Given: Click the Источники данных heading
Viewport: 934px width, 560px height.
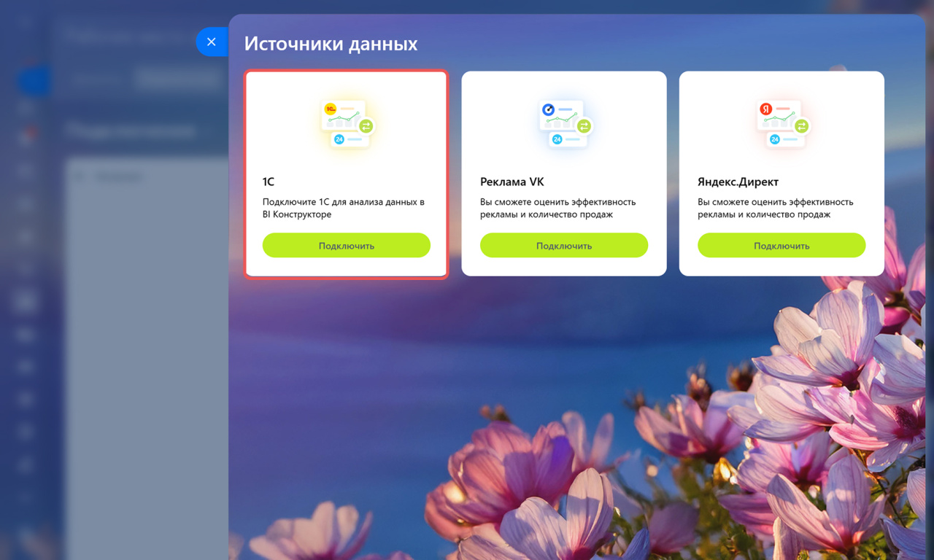Looking at the screenshot, I should tap(331, 44).
